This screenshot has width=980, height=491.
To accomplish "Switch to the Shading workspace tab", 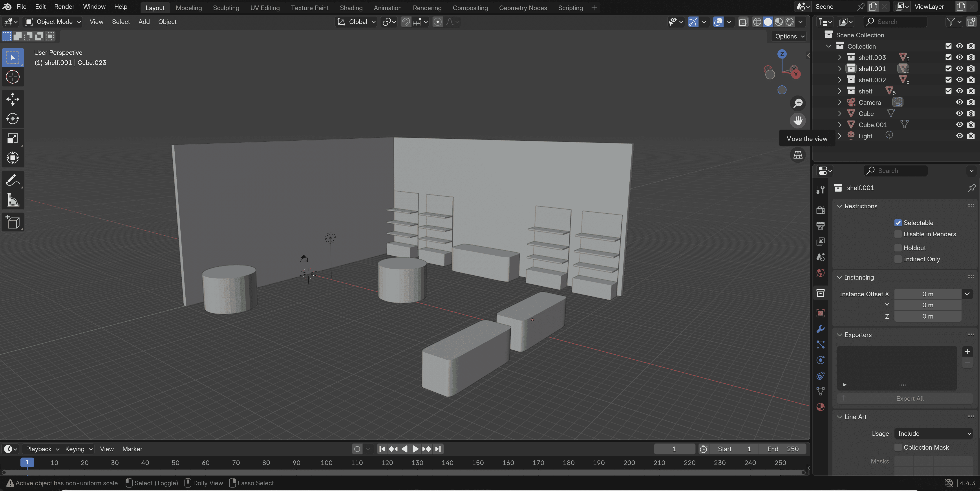I will (351, 8).
